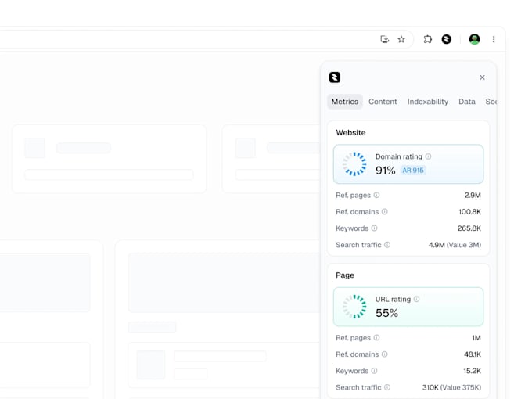
Task: Click the info icon beside Website Search traffic
Action: (387, 245)
